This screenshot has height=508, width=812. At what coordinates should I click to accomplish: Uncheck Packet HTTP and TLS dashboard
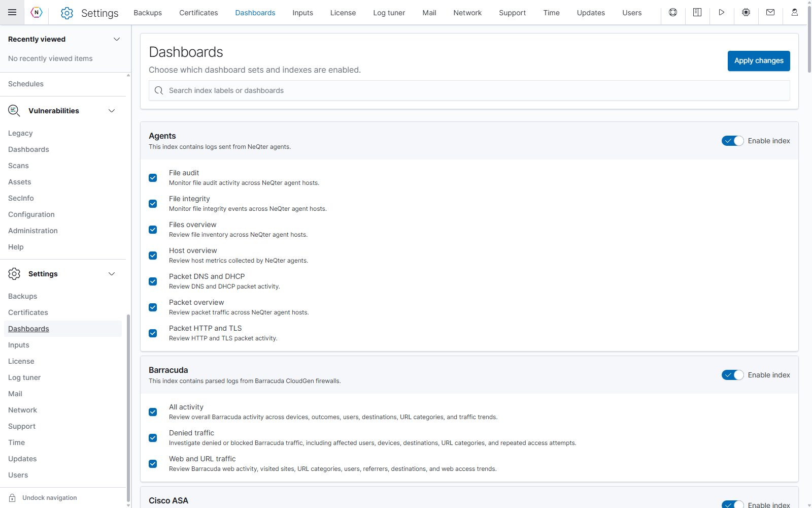pyautogui.click(x=153, y=333)
